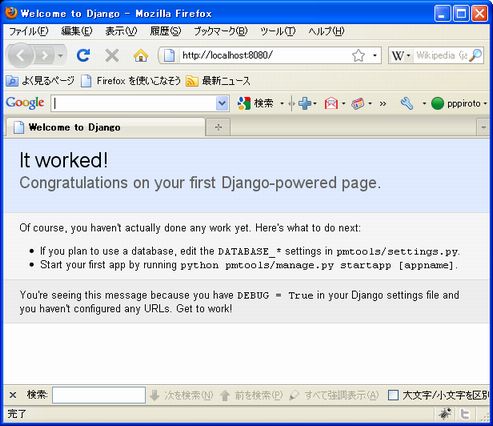Open the address bar history dropdown
The height and width of the screenshot is (426, 493).
(x=375, y=55)
